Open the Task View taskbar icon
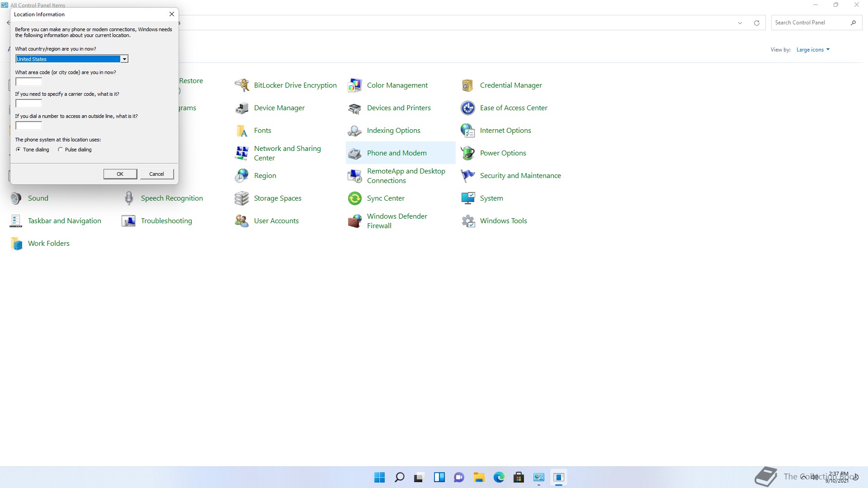The height and width of the screenshot is (488, 868). (x=419, y=477)
